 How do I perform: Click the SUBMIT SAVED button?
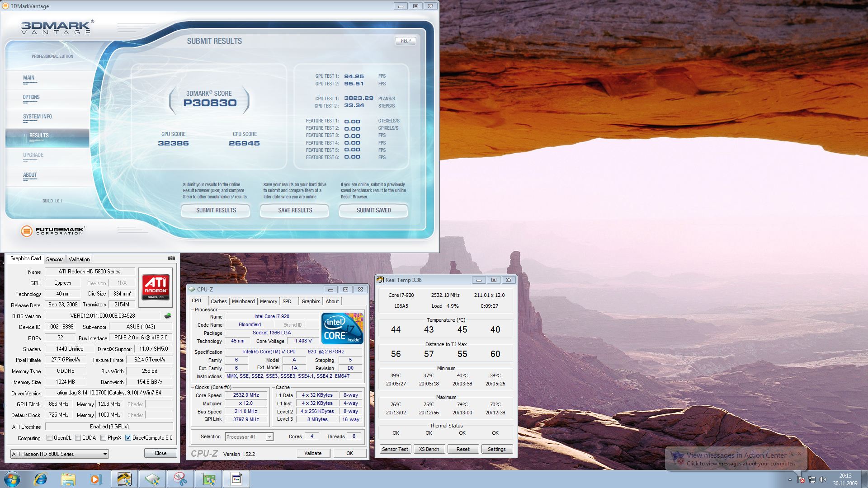pyautogui.click(x=373, y=211)
